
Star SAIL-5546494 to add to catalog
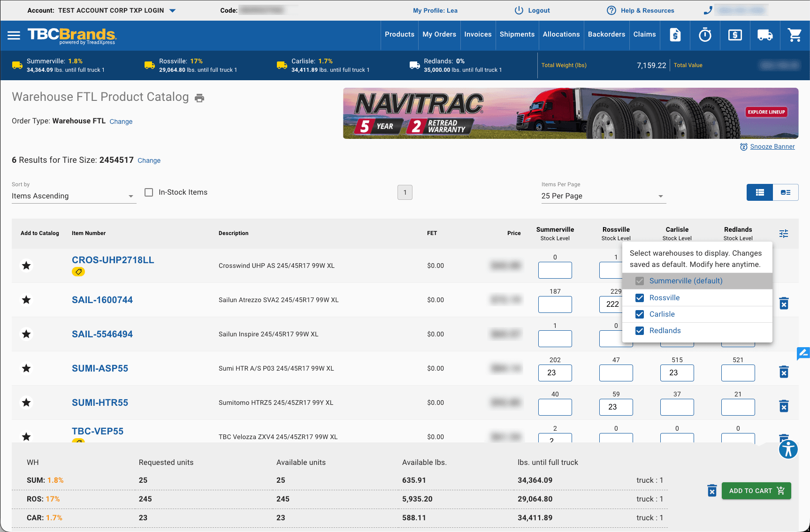click(x=26, y=334)
